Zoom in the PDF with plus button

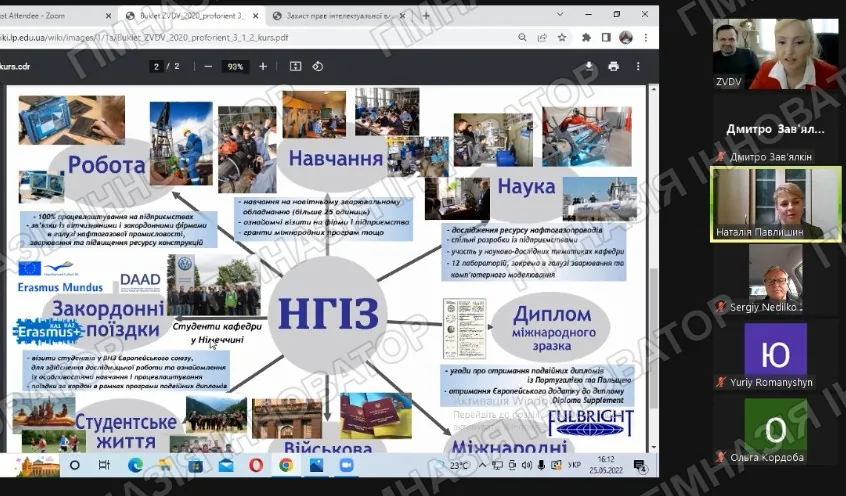[263, 66]
